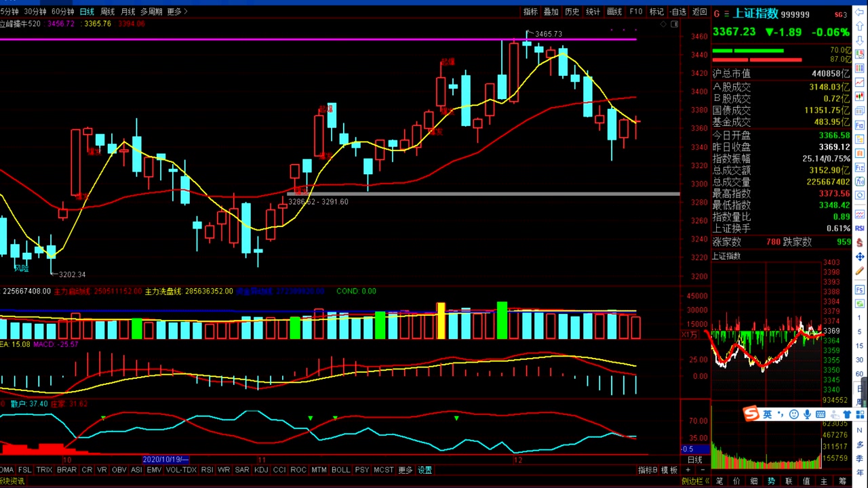Expand 更多 indicators in bottom bar
The width and height of the screenshot is (868, 488).
pyautogui.click(x=405, y=470)
